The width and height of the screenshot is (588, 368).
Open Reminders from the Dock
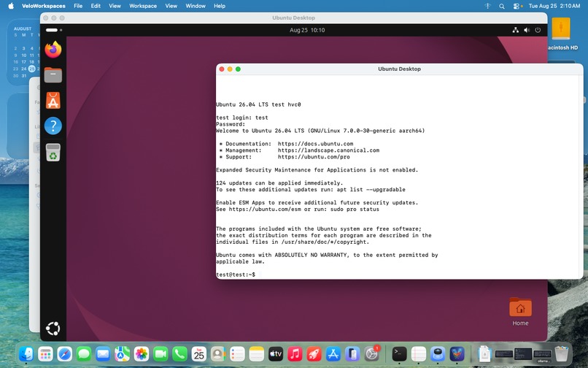tap(237, 353)
